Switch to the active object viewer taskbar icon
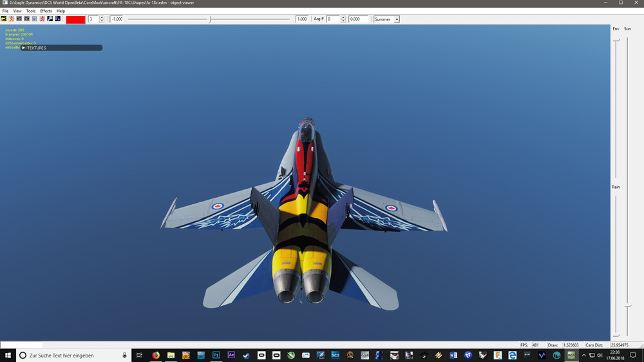The height and width of the screenshot is (362, 644). click(x=571, y=356)
